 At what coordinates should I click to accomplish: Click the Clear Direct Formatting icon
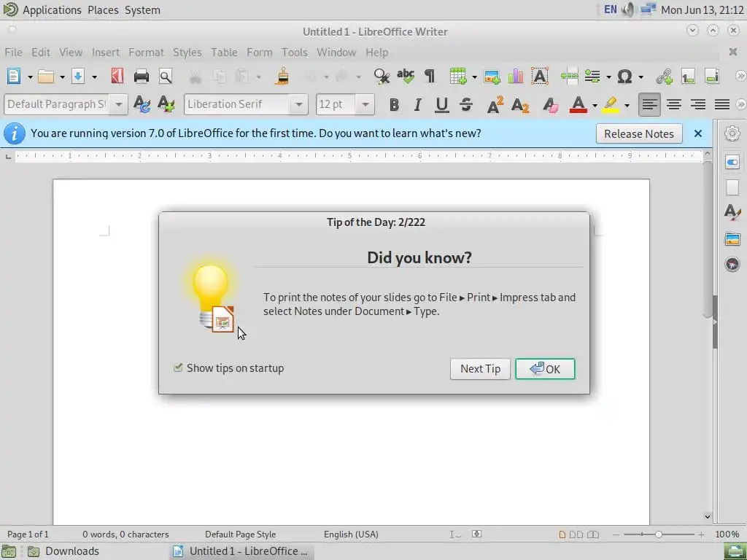[550, 104]
